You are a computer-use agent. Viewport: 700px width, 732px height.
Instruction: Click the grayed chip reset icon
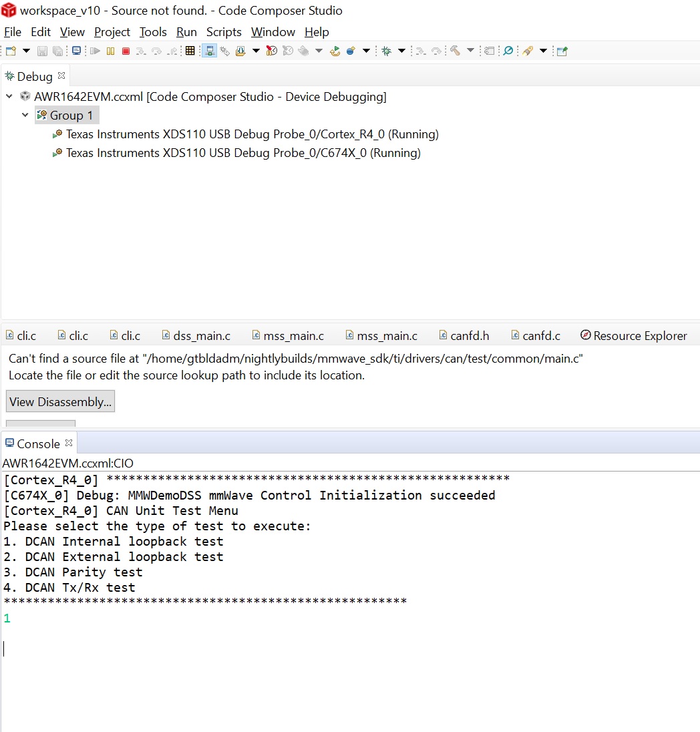pos(303,51)
